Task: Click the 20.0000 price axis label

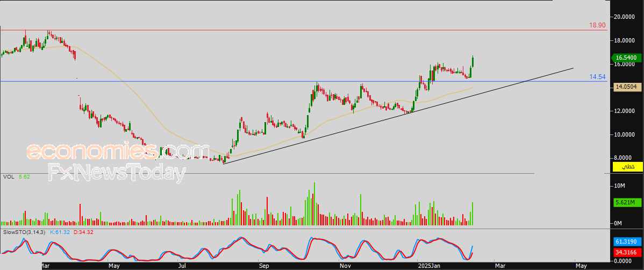Action: click(x=627, y=17)
